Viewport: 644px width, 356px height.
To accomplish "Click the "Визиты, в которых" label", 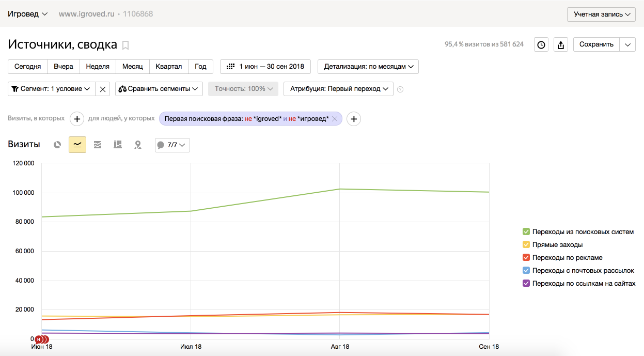I will click(36, 118).
